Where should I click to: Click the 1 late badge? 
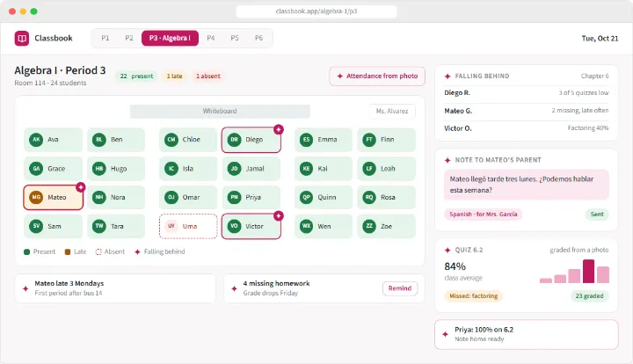point(174,76)
